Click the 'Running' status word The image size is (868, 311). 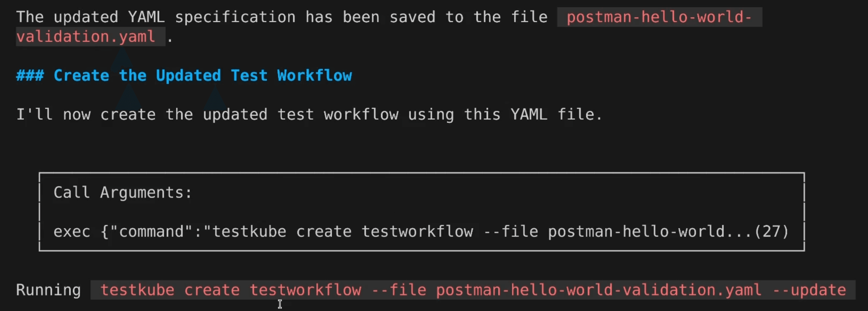[x=49, y=290]
